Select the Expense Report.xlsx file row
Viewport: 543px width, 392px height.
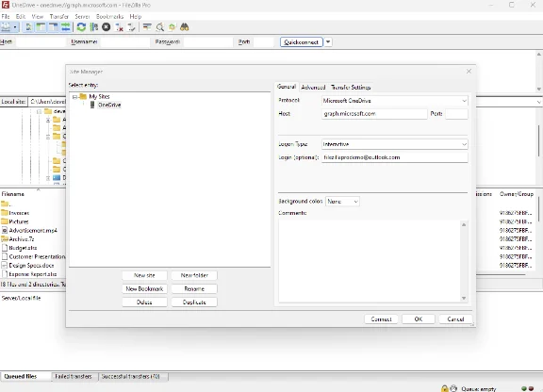point(33,274)
